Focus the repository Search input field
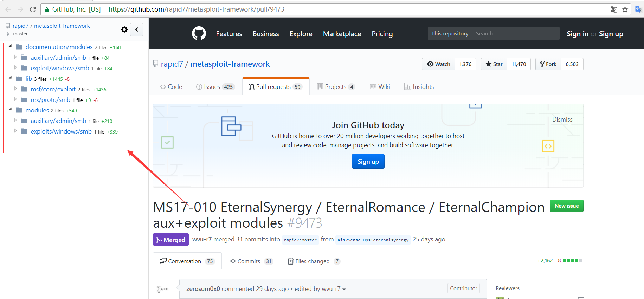 [515, 34]
